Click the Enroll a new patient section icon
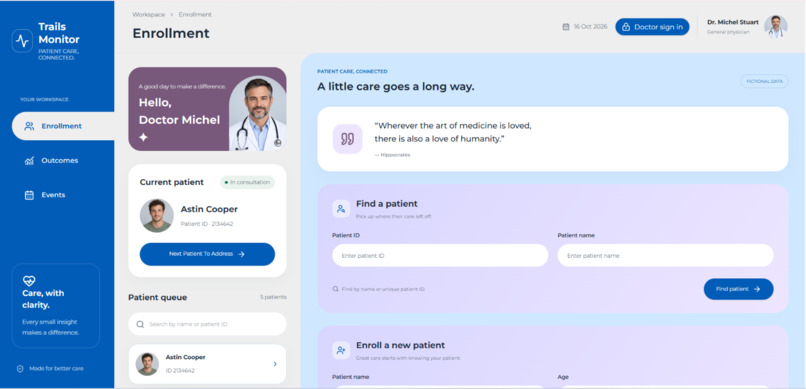Viewport: 806px width, 389px height. [x=341, y=350]
